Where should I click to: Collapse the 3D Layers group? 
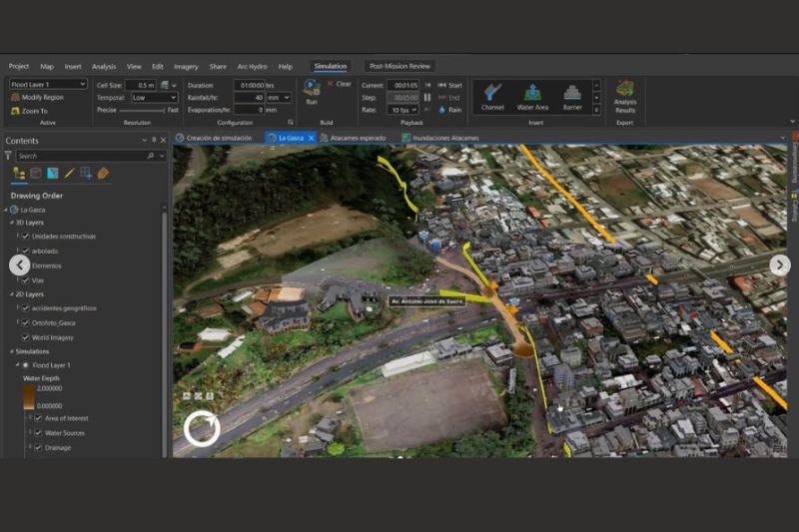coord(11,224)
